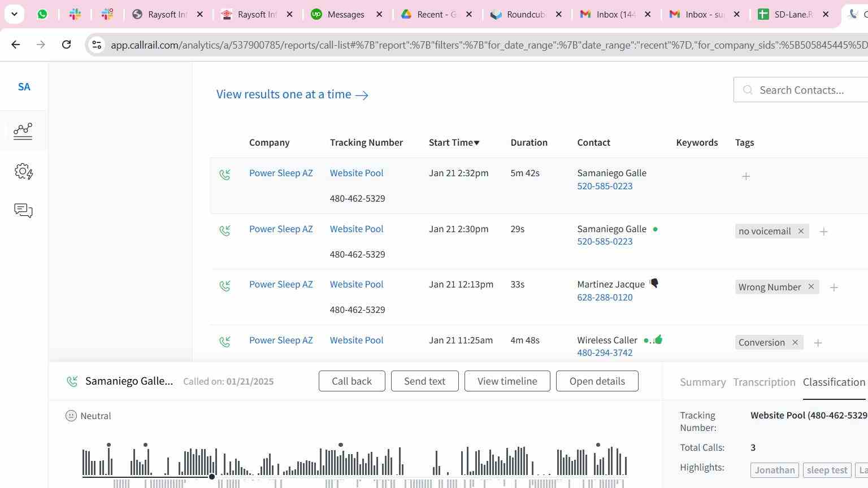Image resolution: width=868 pixels, height=488 pixels.
Task: Click the thumbs-up icon beside Wireless Caller
Action: pos(658,339)
